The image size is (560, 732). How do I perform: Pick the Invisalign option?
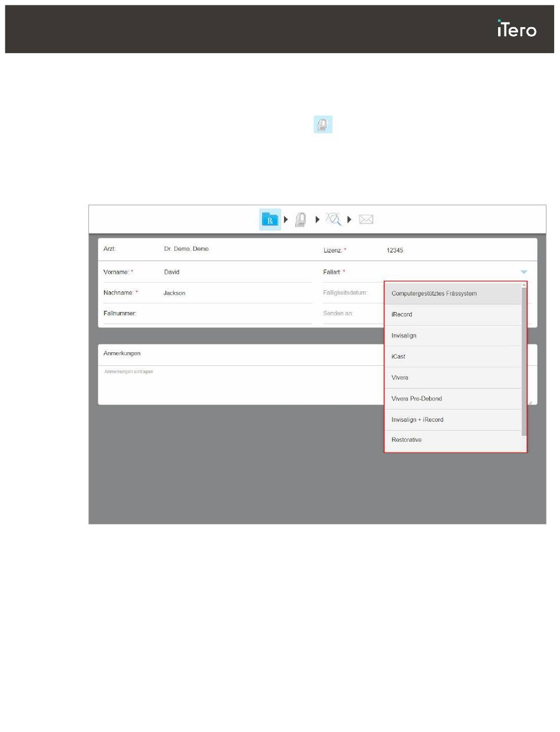453,336
